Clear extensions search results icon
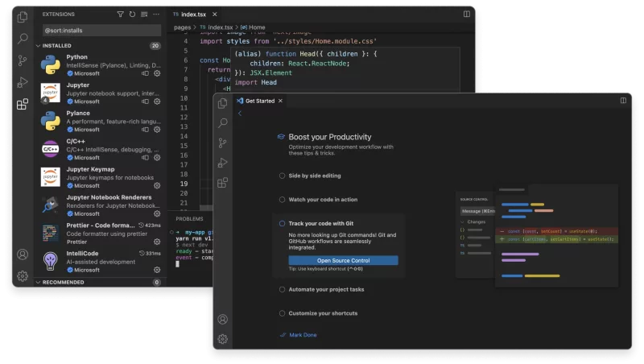Screen dimensions: 644x364 [144, 14]
